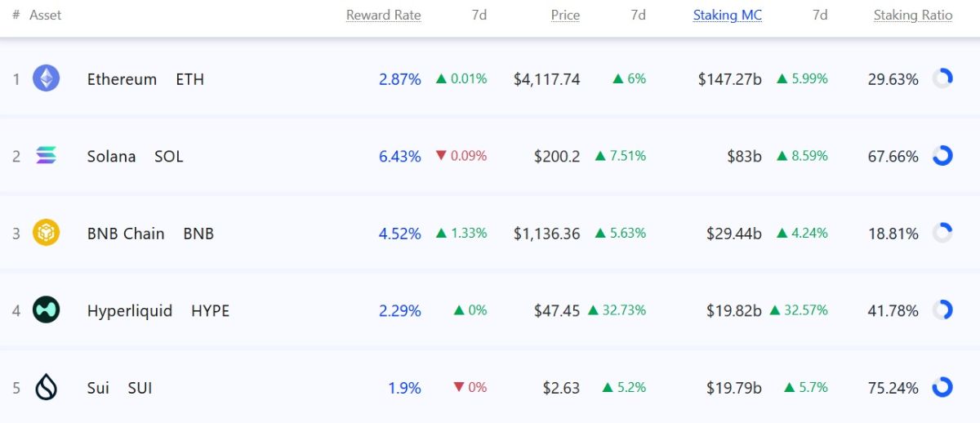Click the 18.81% staking ratio value

pyautogui.click(x=893, y=234)
